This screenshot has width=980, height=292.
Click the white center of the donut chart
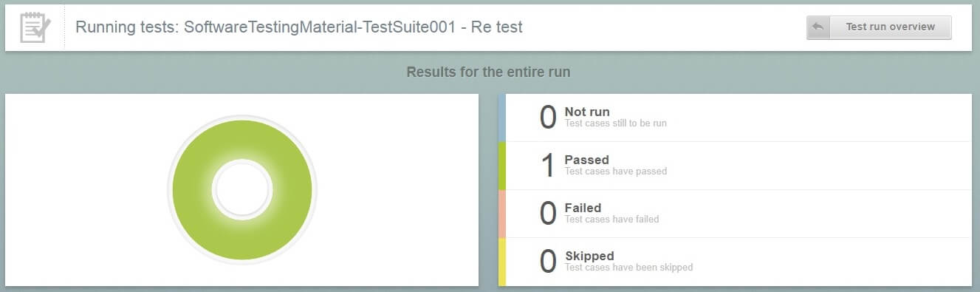[242, 190]
